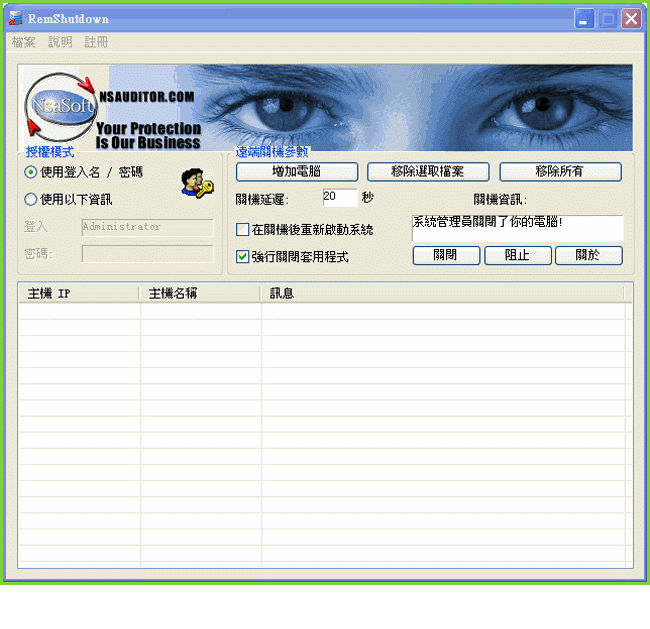Viewport: 650px width, 629px height.
Task: Click the 關機資訊 message text box
Action: (516, 228)
